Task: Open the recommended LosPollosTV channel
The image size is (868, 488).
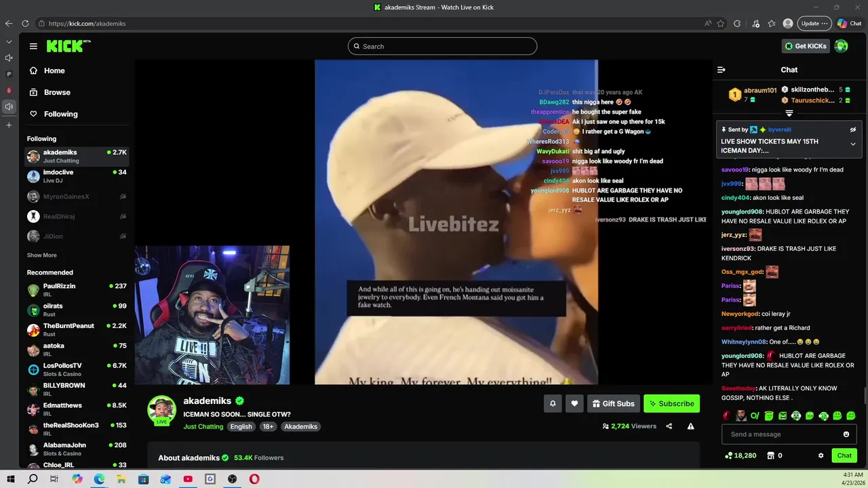Action: (77, 369)
